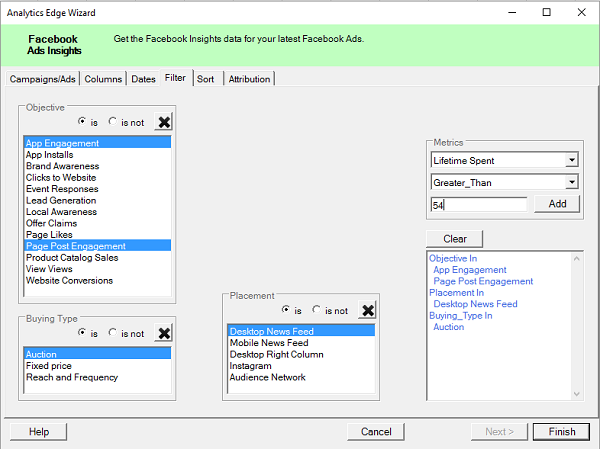Switch to the Dates tab
600x449 pixels.
pos(143,79)
